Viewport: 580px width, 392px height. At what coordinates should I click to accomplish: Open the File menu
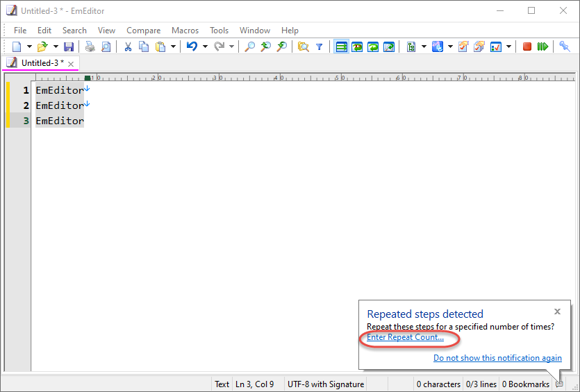20,31
